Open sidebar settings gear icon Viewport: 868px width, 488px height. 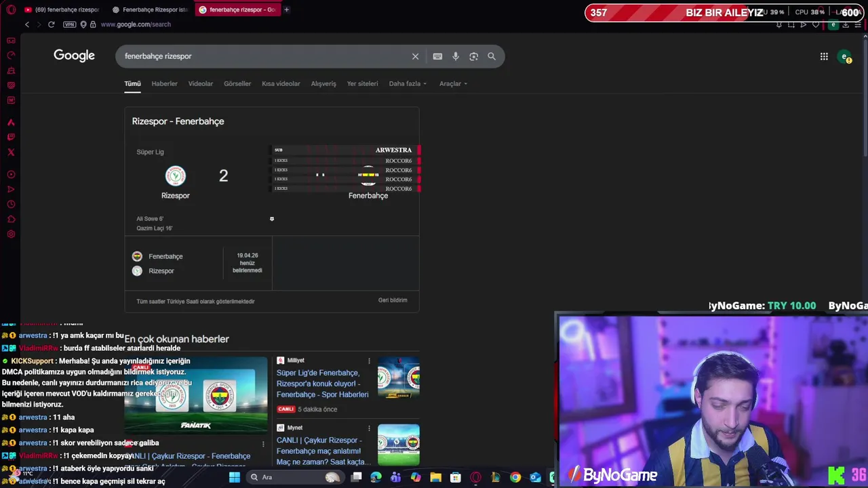[x=11, y=235]
